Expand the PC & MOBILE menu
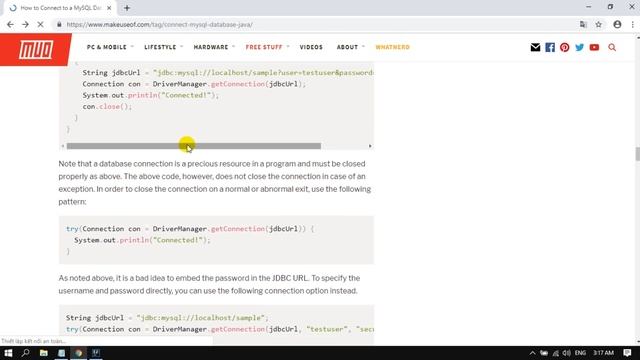Image resolution: width=640 pixels, height=360 pixels. point(110,47)
